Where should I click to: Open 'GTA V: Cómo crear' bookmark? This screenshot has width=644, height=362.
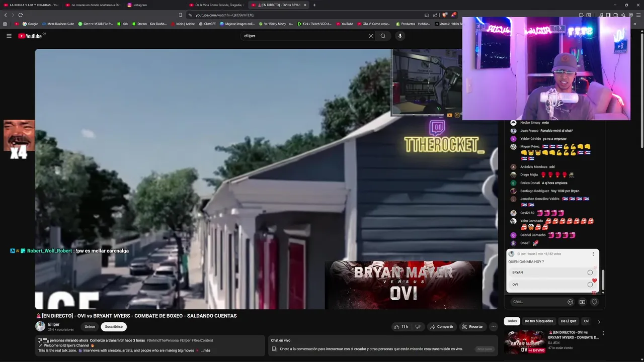tap(373, 24)
